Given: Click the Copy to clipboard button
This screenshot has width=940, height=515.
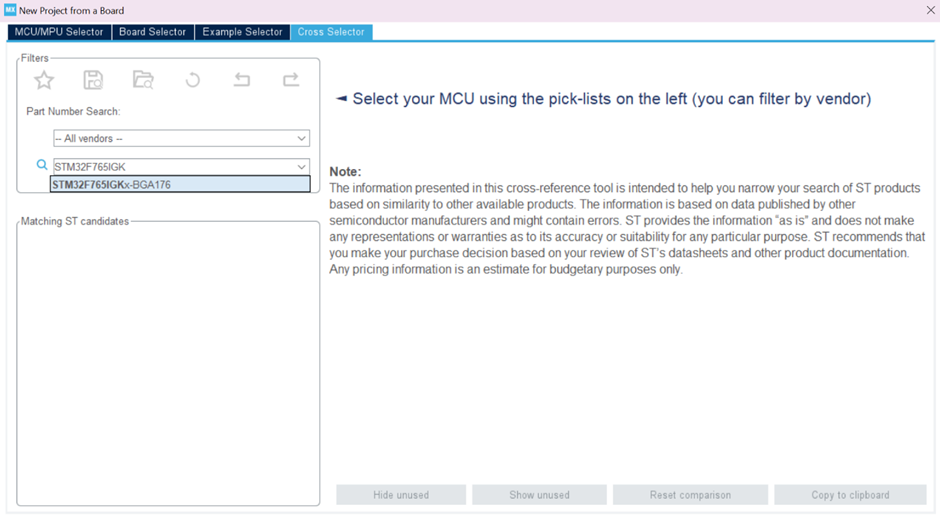Looking at the screenshot, I should pos(850,495).
